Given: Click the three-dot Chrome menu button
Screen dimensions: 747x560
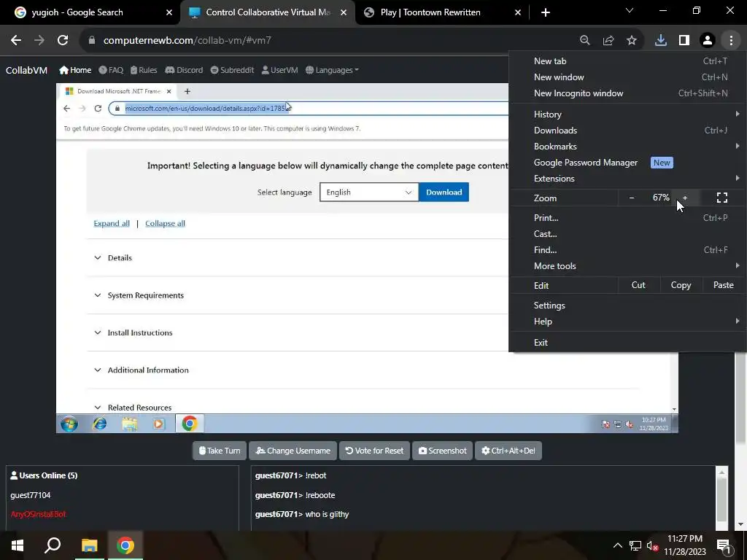Looking at the screenshot, I should (731, 41).
